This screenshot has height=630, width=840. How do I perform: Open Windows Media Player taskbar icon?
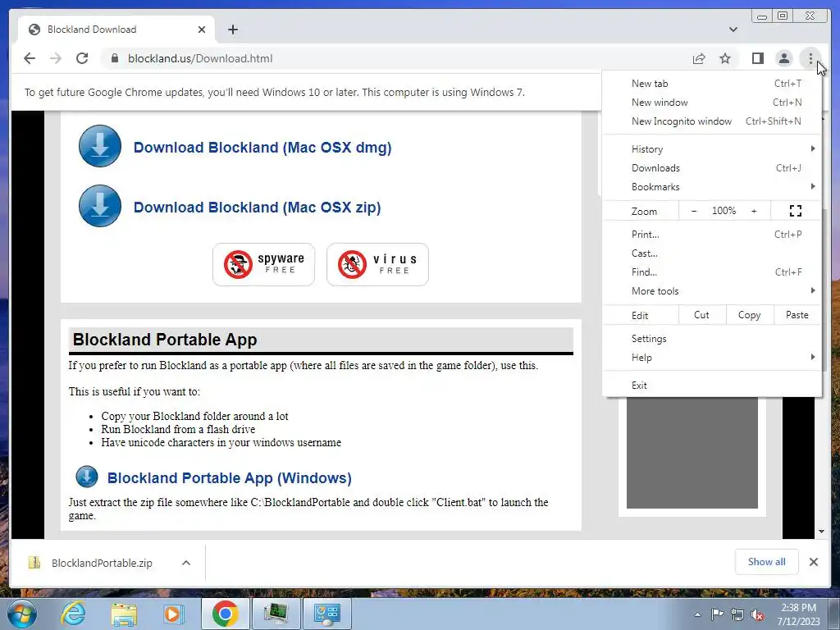point(174,614)
